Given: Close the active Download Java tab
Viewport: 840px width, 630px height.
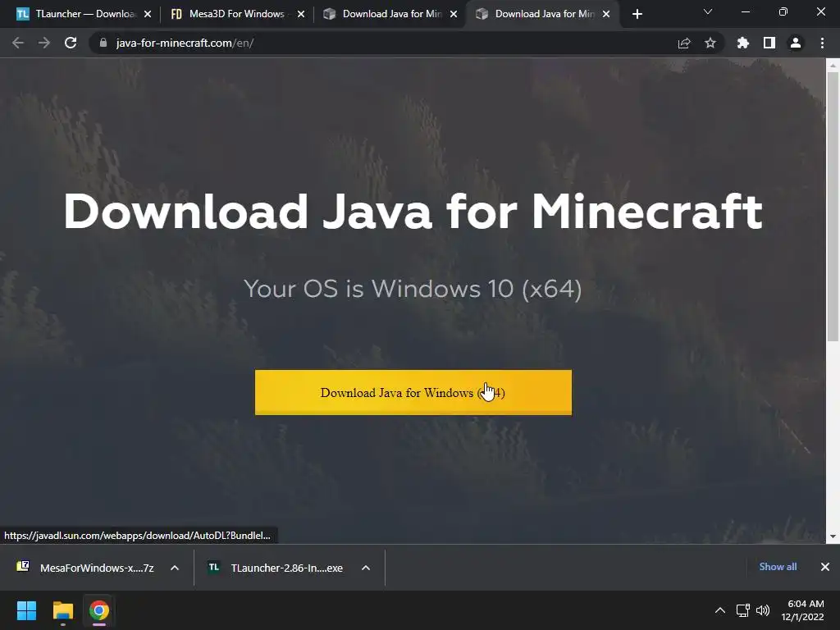Looking at the screenshot, I should pos(606,14).
